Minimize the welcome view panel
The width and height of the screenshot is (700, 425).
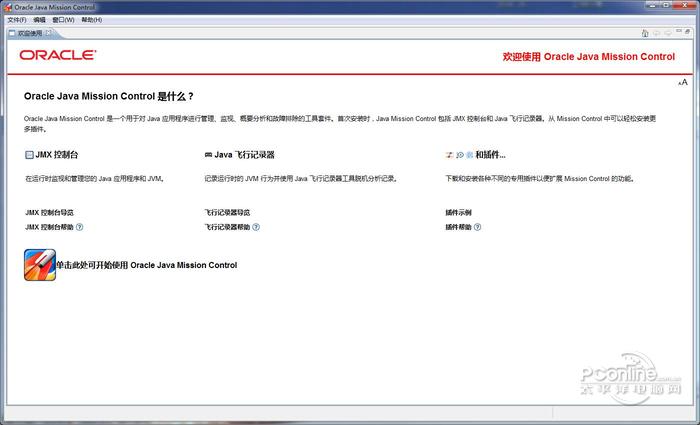[679, 31]
